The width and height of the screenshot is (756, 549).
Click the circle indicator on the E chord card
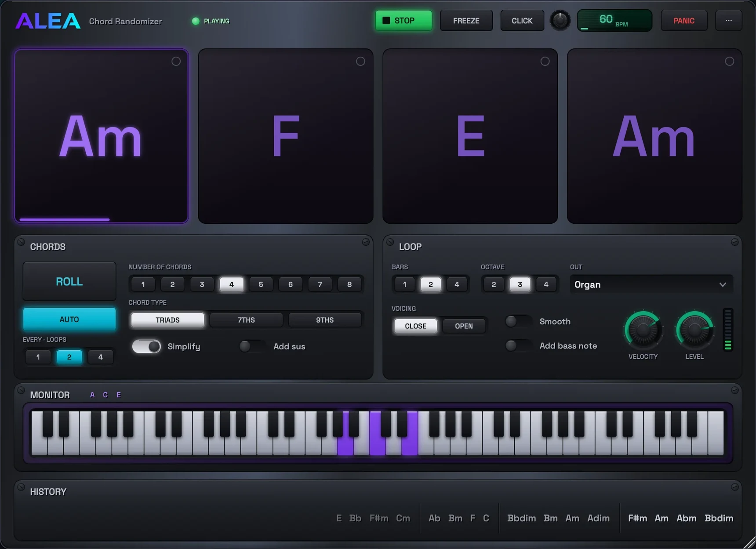point(545,62)
